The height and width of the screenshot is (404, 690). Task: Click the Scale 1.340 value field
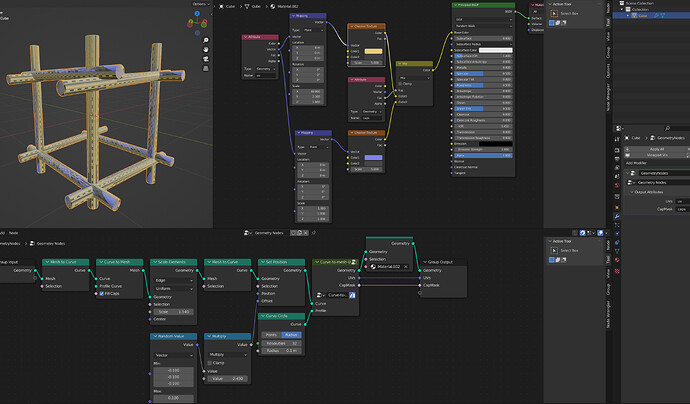pyautogui.click(x=173, y=312)
